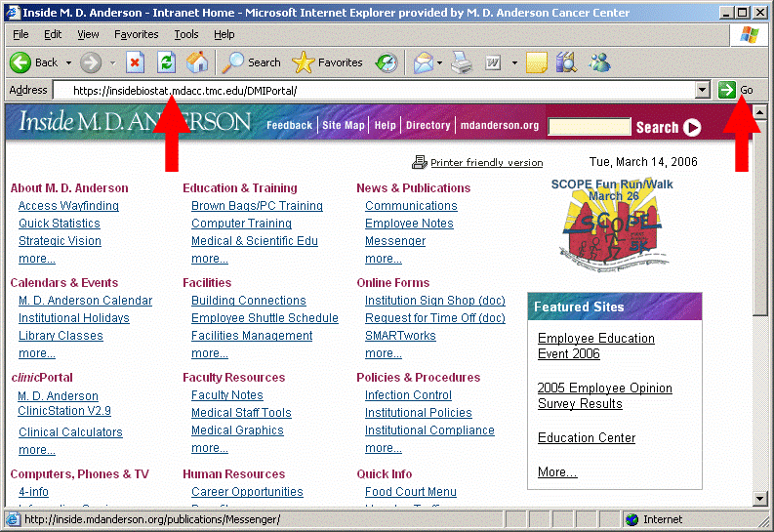This screenshot has height=532, width=774.
Task: Click the Mail envelope icon
Action: [424, 62]
